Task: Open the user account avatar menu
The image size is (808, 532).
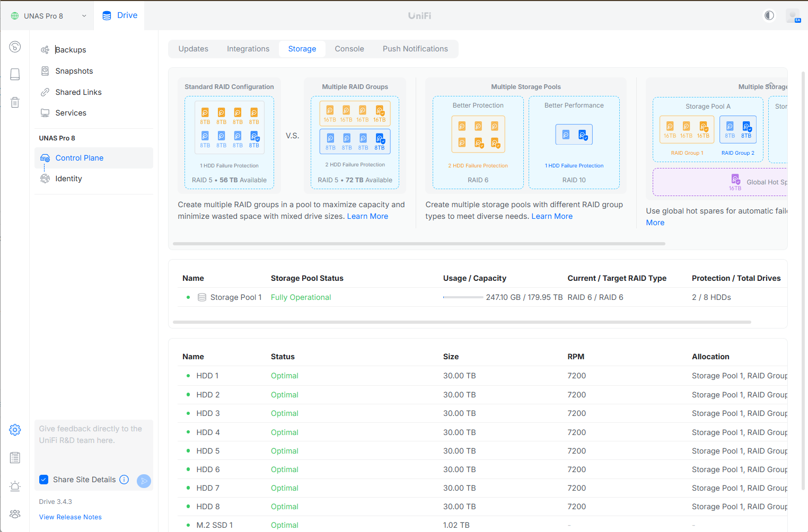Action: [793, 15]
